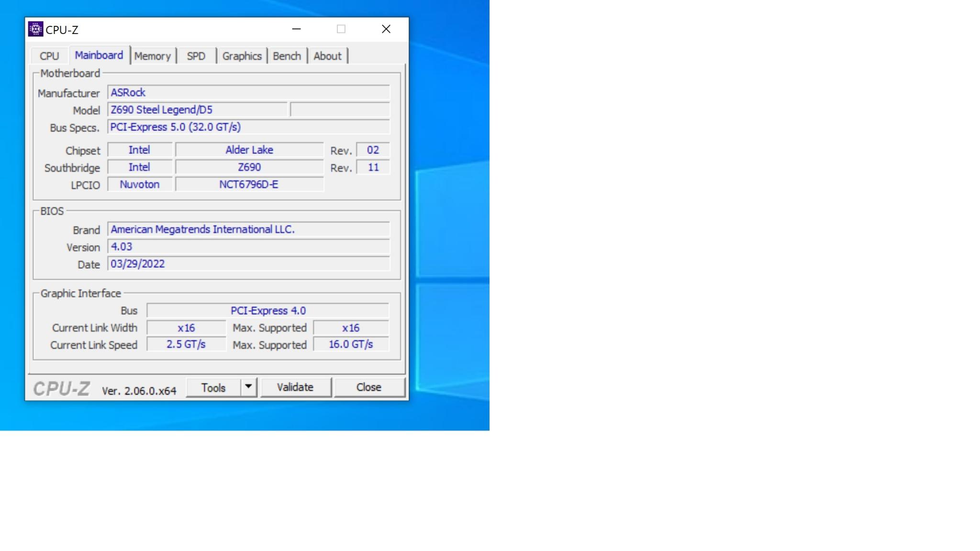Click BIOS Date value 03/29/2022
The width and height of the screenshot is (980, 551).
click(249, 264)
